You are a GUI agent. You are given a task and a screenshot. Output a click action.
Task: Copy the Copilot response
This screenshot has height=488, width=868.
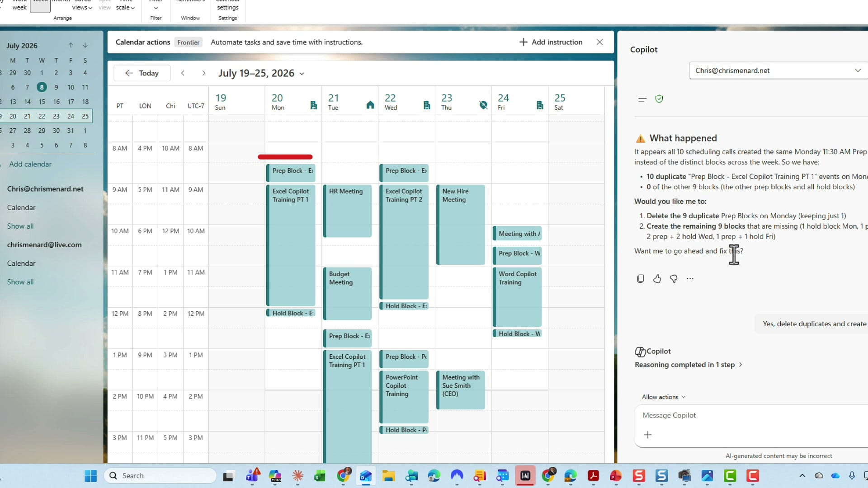640,279
